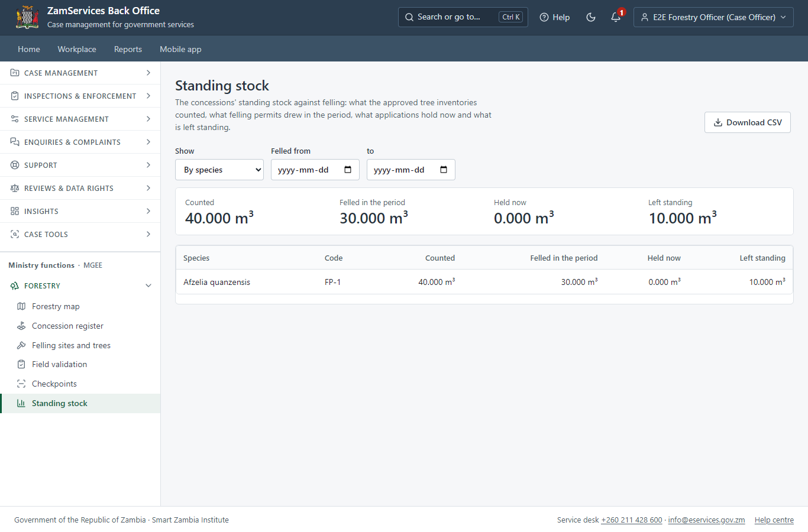
Task: Open the Help centre link
Action: [774, 520]
